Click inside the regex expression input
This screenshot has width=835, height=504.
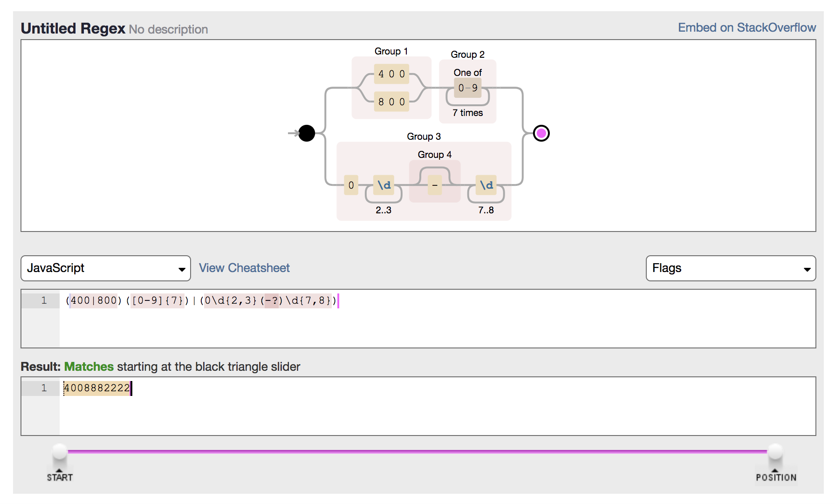tap(438, 319)
